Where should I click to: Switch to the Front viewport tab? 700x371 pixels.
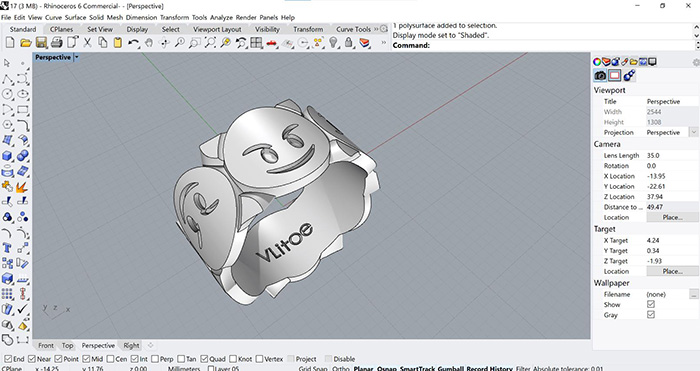point(46,346)
